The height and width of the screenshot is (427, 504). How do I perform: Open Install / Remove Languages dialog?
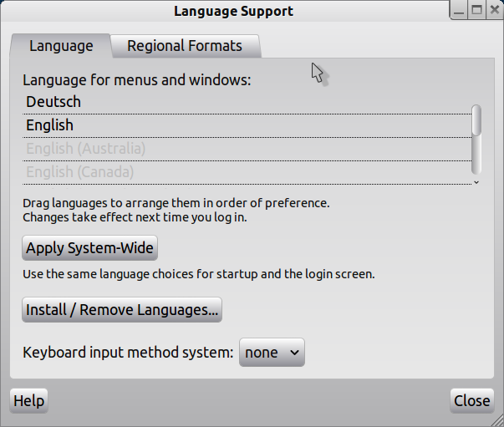coord(122,310)
